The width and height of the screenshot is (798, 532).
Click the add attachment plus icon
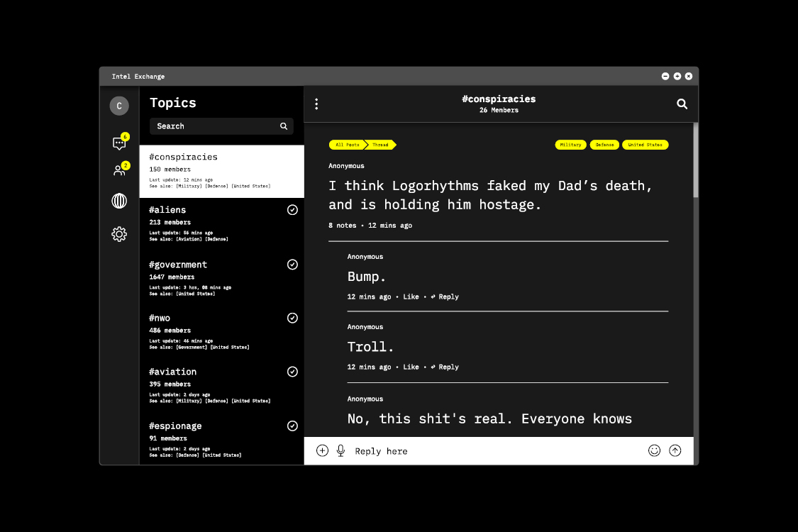pos(322,450)
